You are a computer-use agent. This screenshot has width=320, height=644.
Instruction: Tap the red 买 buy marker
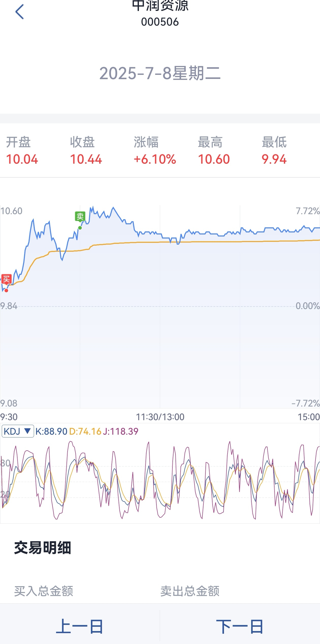coord(6,279)
